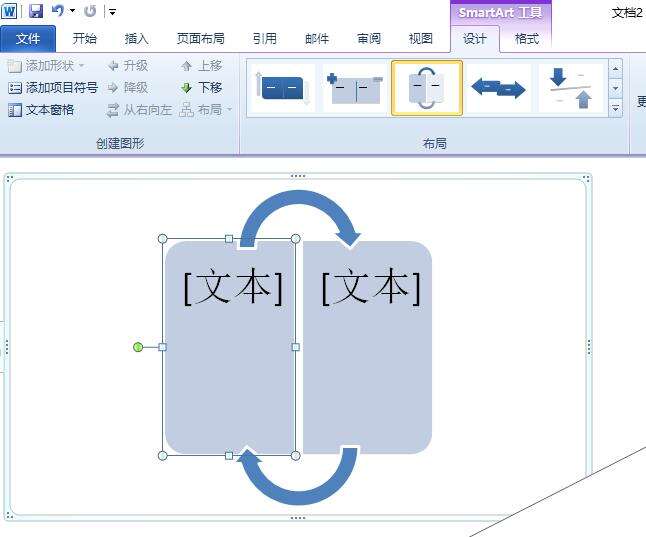This screenshot has width=646, height=537.
Task: Save the document with the floppy icon
Action: coord(36,11)
